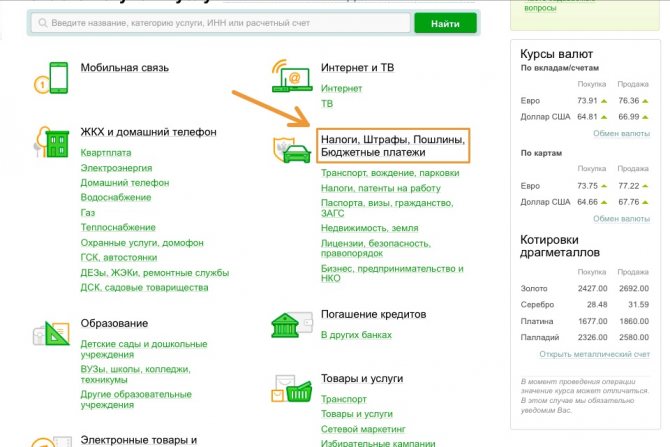Open ВУЗы, школы, колледжи, техникумы link
The height and width of the screenshot is (447, 670).
135,374
